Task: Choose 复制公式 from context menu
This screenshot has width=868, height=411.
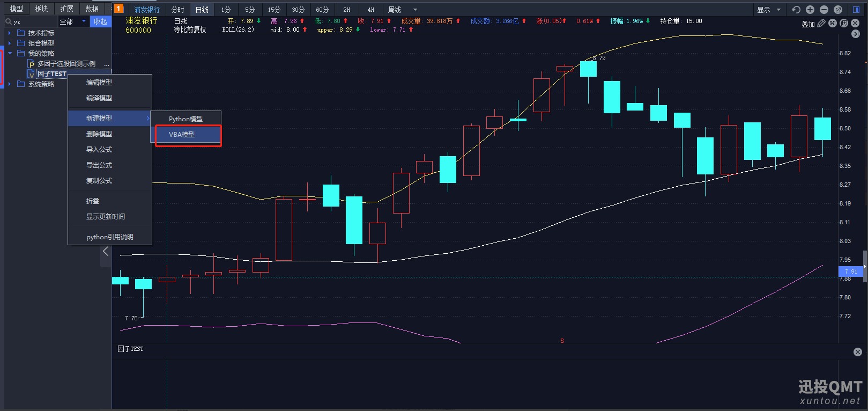Action: pyautogui.click(x=110, y=180)
